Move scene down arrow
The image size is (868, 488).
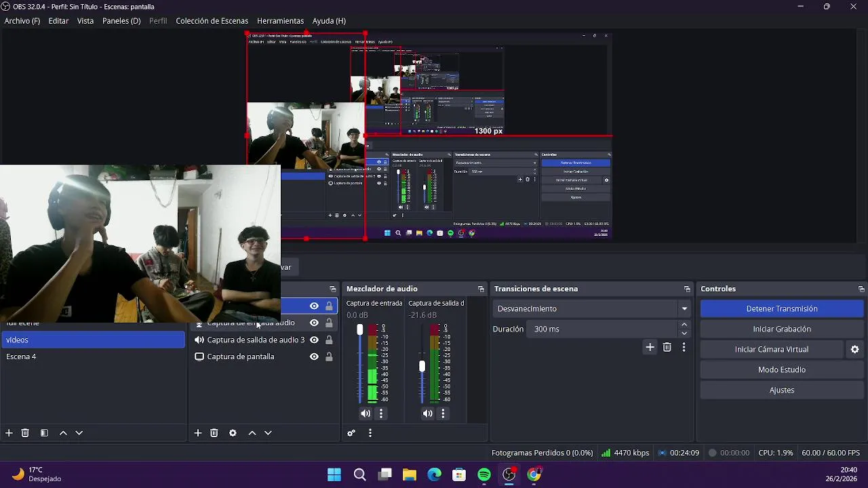tap(79, 433)
